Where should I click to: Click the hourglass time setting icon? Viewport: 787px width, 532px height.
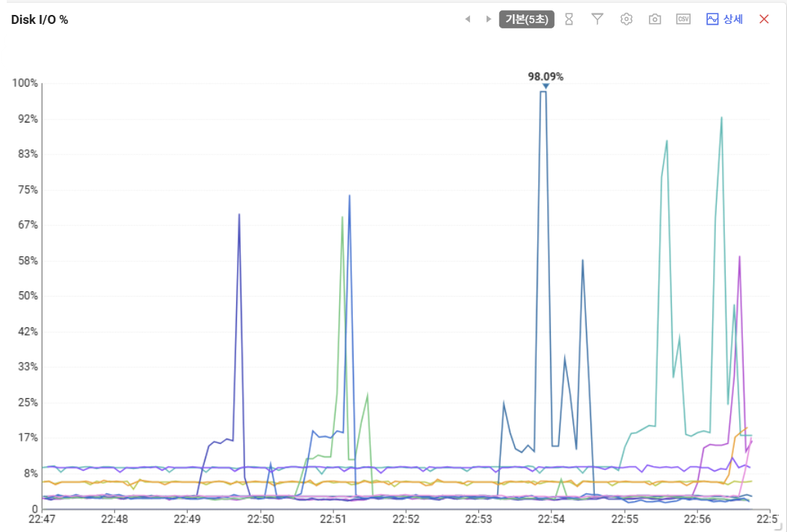point(569,19)
